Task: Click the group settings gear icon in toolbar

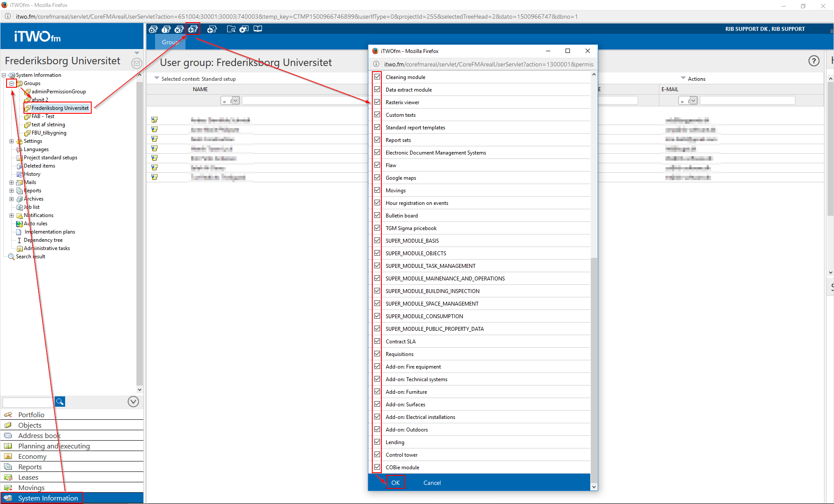Action: click(x=153, y=29)
